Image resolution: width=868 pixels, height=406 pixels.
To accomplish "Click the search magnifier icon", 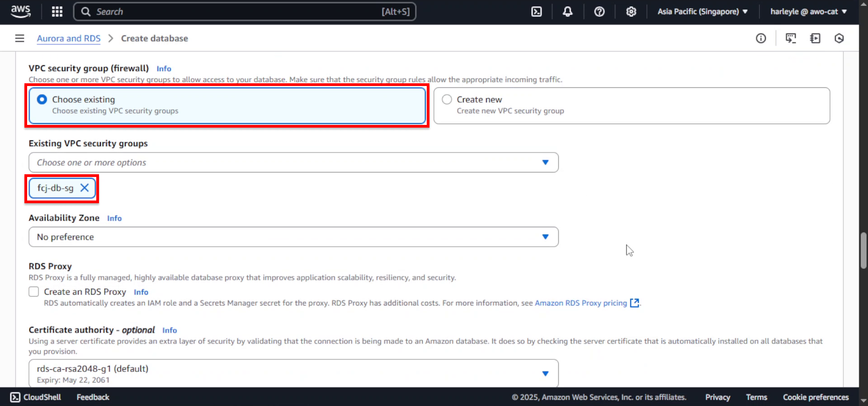I will pos(86,12).
